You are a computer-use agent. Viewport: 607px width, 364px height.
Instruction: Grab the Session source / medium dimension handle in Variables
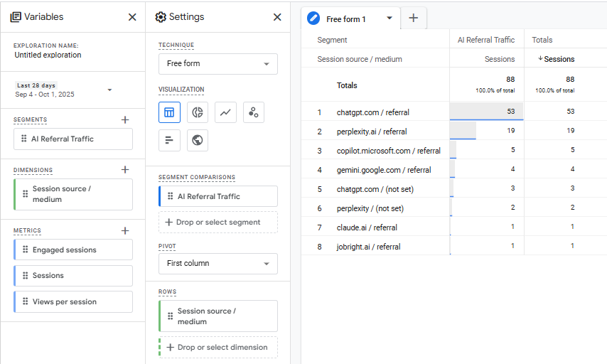25,194
